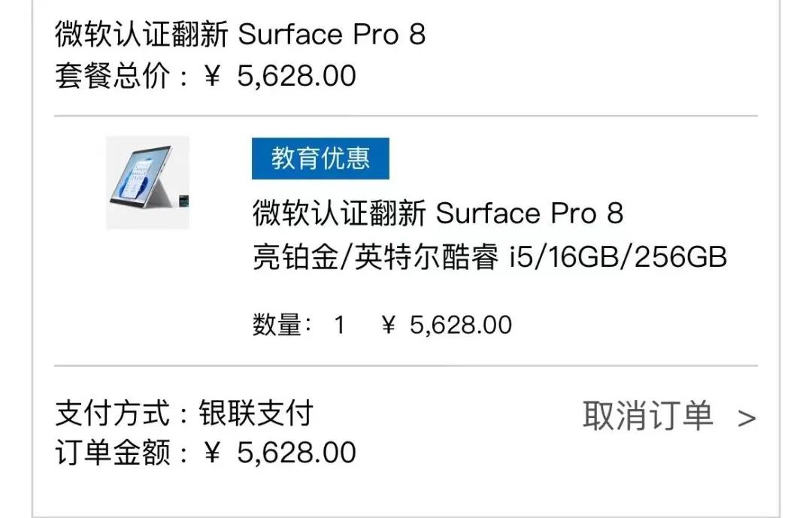Click the 订单金额 total price line
Viewport: 812px width, 518px height.
205,453
